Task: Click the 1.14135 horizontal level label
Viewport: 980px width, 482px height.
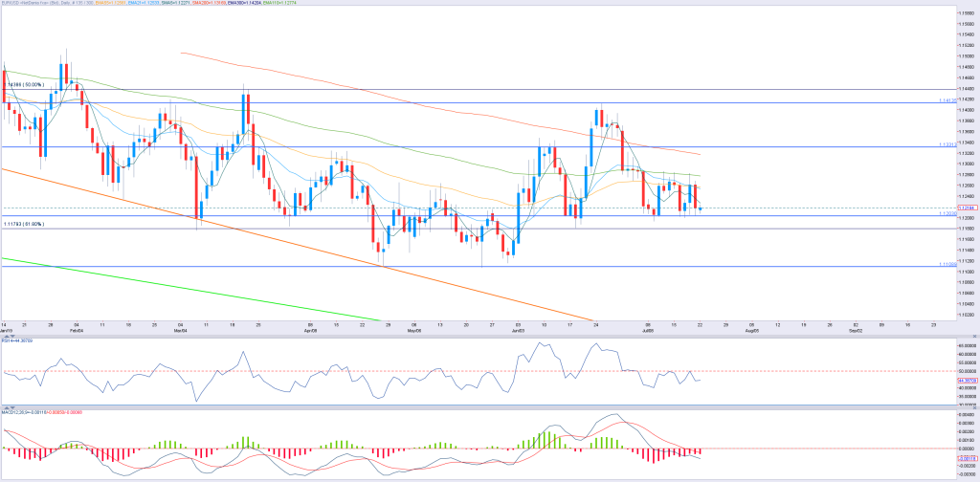Action: pyautogui.click(x=947, y=99)
